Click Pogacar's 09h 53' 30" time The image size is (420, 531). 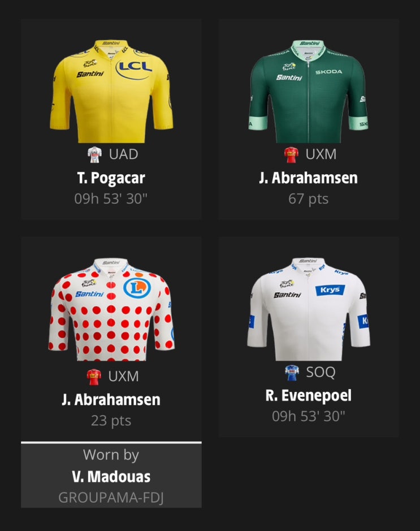111,199
